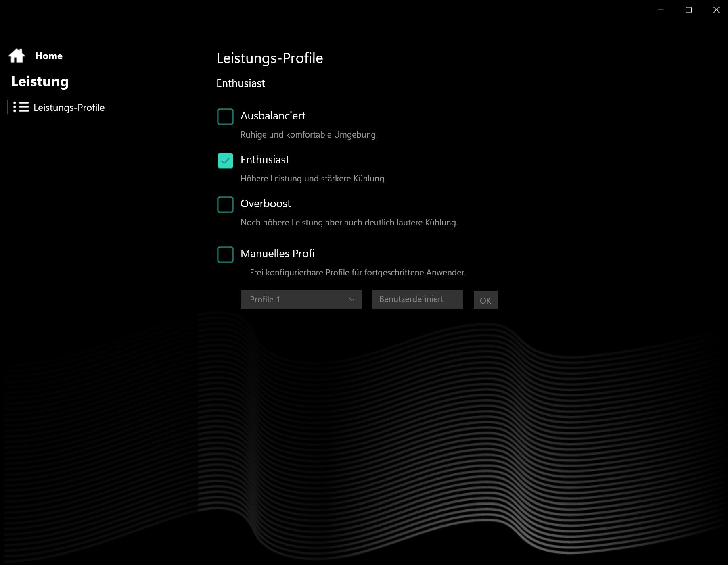Click the Leistung section heading

point(40,81)
